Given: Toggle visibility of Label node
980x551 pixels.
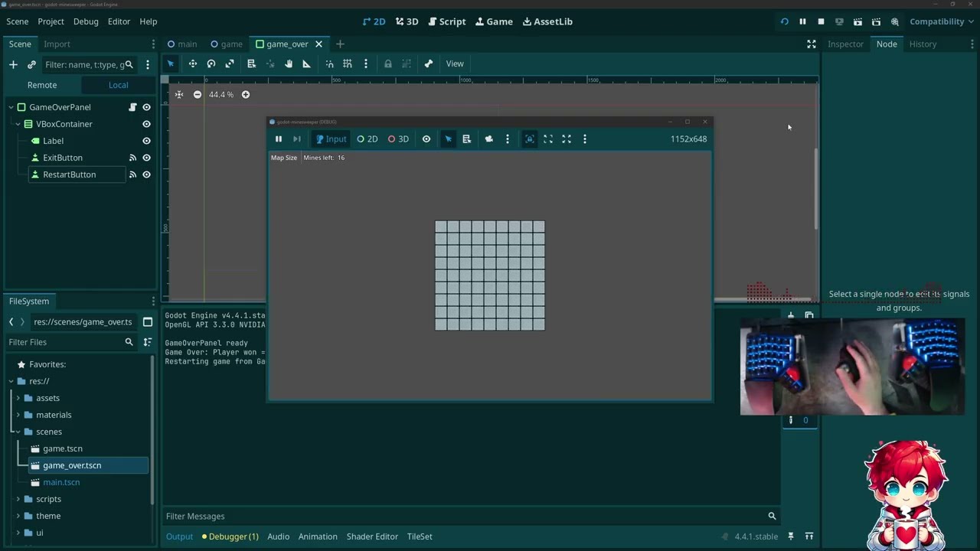Looking at the screenshot, I should tap(146, 141).
